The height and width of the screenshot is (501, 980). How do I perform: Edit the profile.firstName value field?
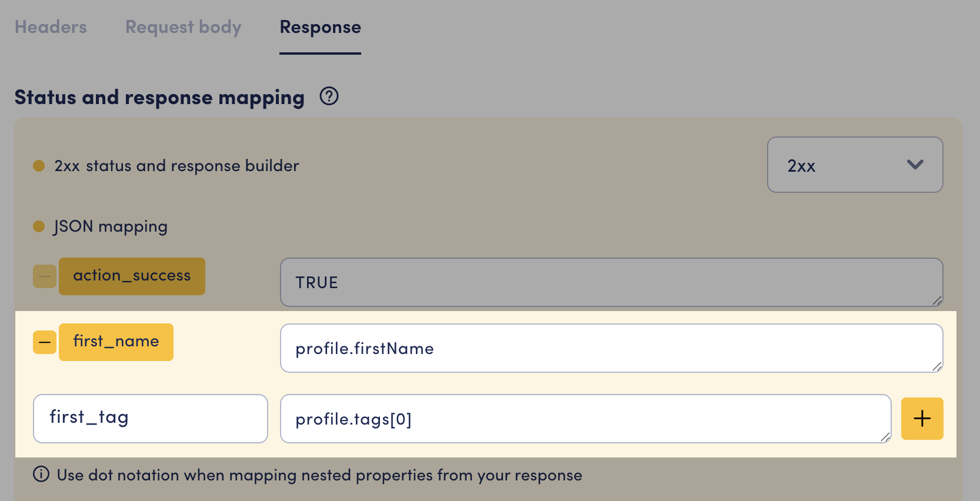coord(611,348)
